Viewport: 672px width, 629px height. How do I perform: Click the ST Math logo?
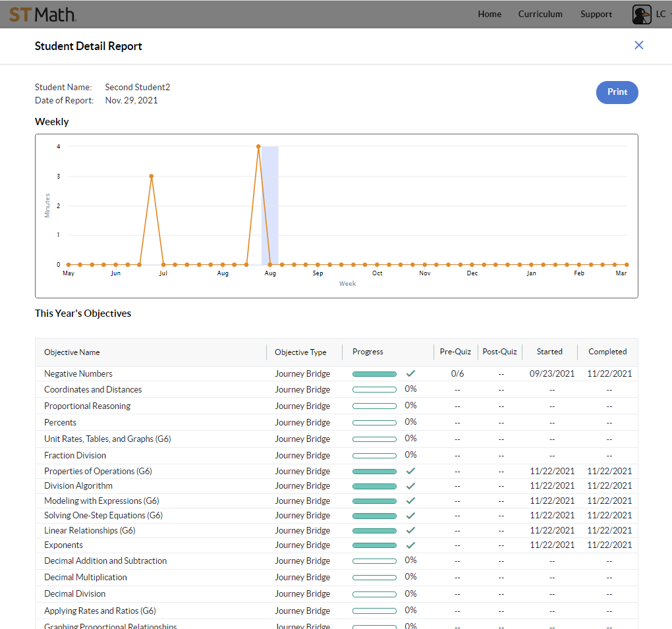pos(42,14)
